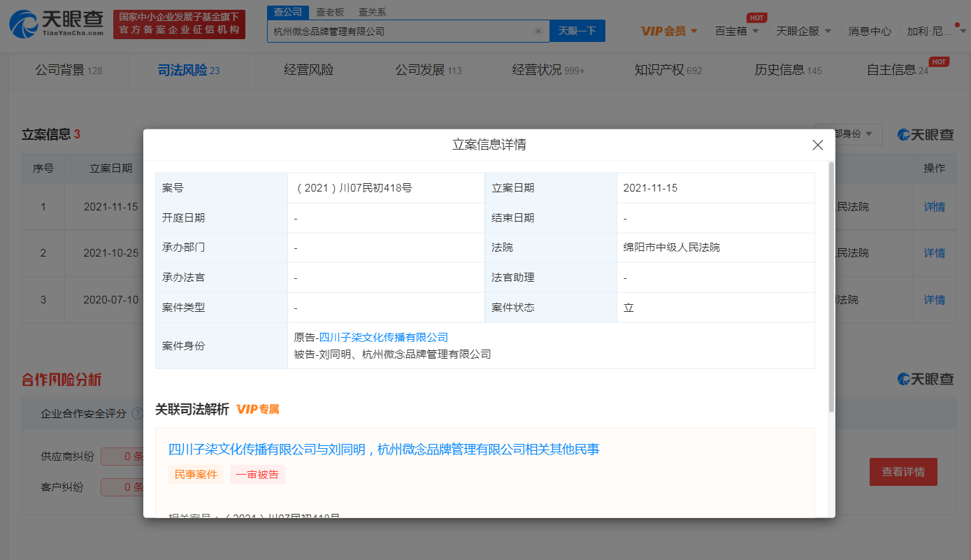Click case number （2021）川07民初418号 cell
This screenshot has width=971, height=560.
tap(386, 188)
